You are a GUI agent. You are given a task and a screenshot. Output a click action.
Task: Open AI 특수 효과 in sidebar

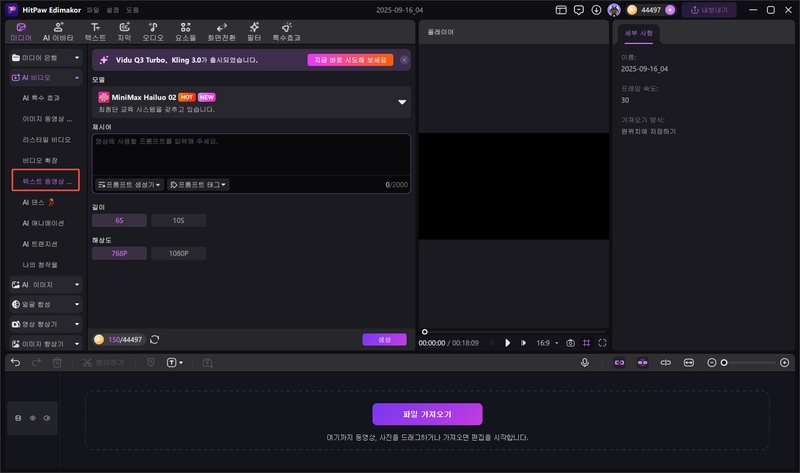pos(41,98)
